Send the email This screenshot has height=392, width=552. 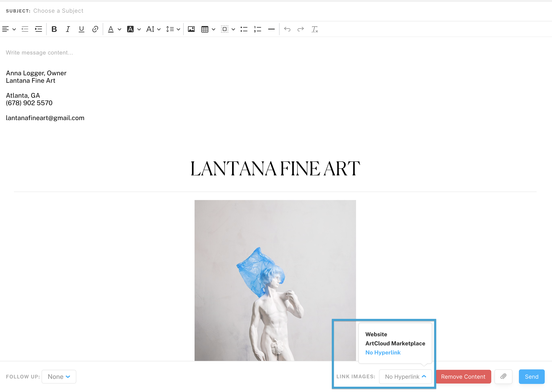click(532, 377)
